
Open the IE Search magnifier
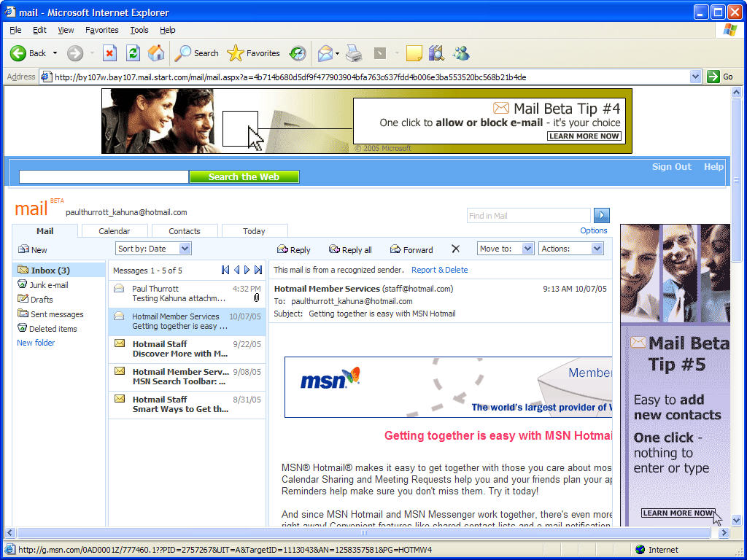point(196,53)
